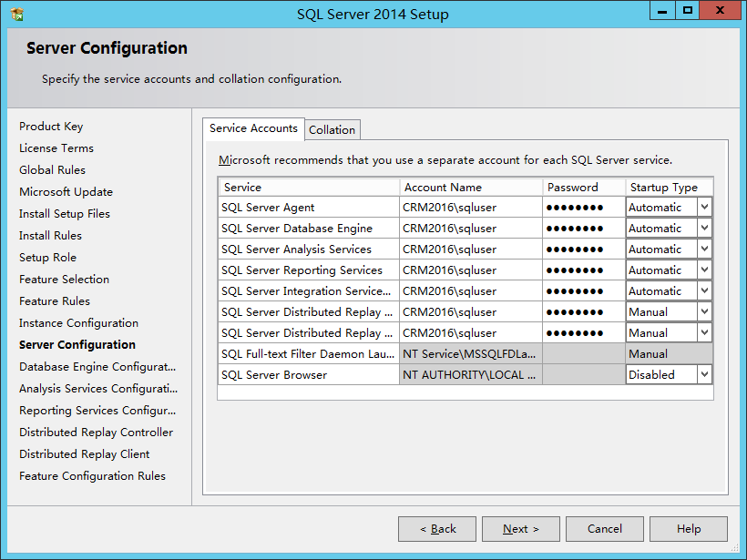Click the Password column header
This screenshot has width=747, height=560.
[584, 188]
